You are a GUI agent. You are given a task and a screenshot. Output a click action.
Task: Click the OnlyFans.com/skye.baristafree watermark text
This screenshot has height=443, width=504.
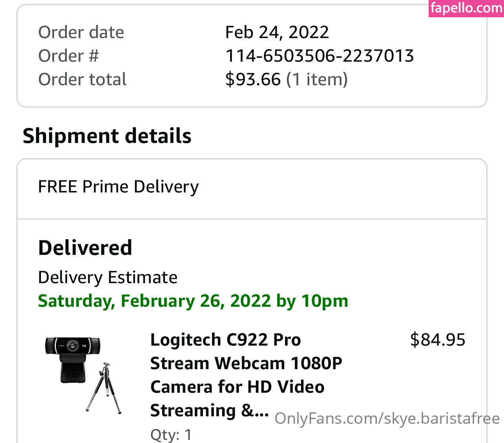coord(387,419)
